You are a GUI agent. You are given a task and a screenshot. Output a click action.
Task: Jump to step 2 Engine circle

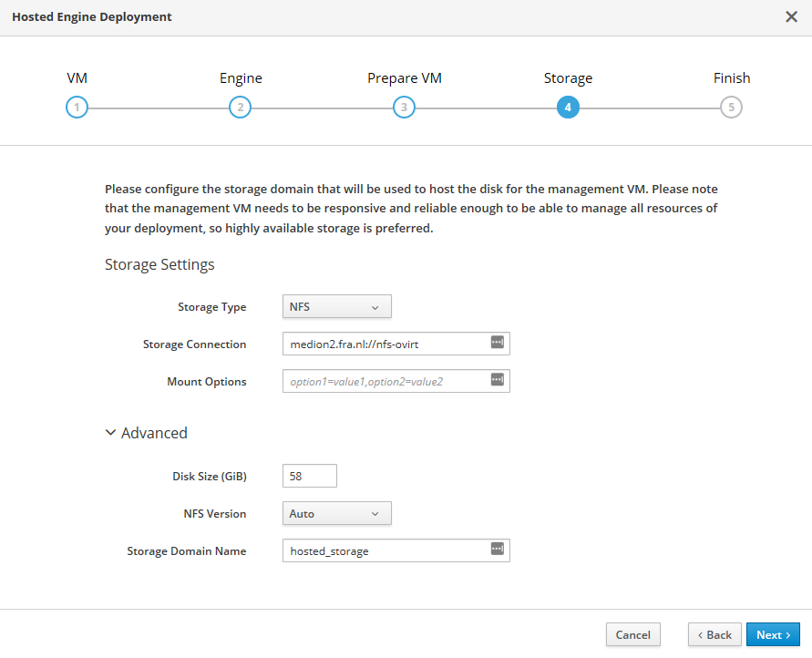coord(240,108)
